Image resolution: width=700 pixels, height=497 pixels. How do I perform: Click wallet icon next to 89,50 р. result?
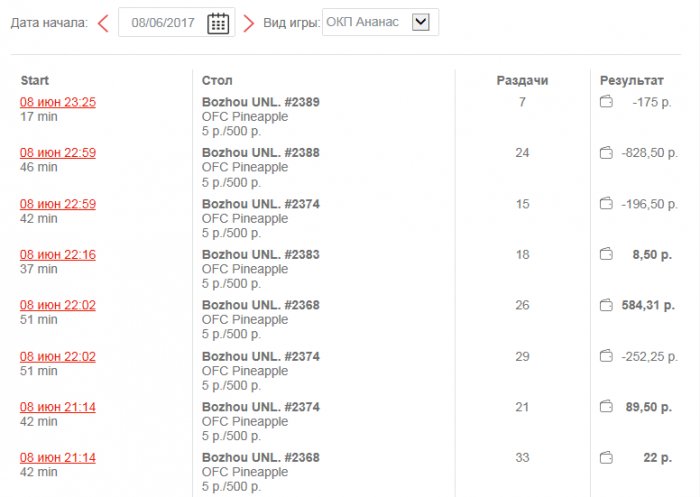tap(606, 407)
